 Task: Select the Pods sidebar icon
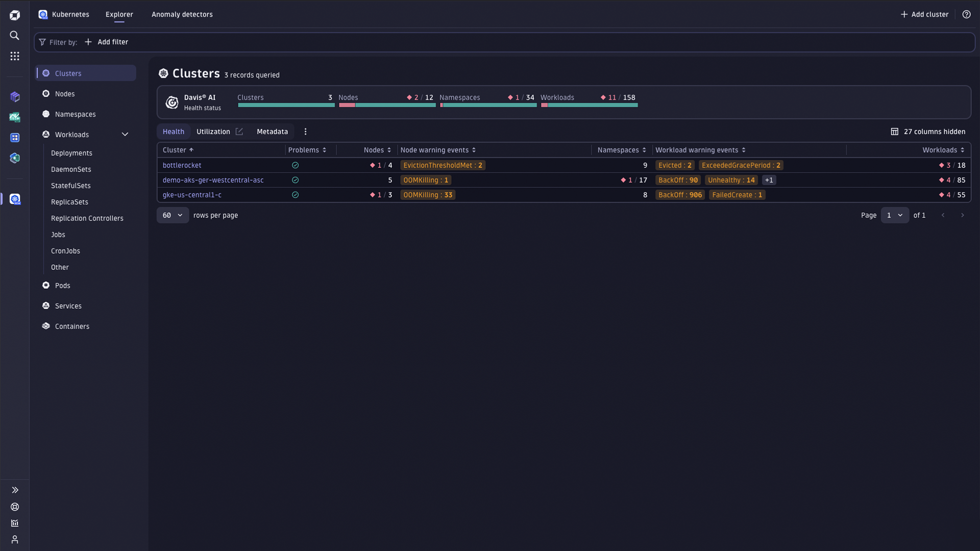(45, 285)
